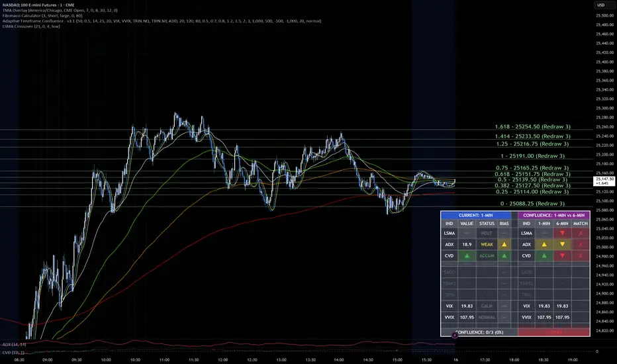Viewport: 617px width, 364px height.
Task: Click the WEAK status cell
Action: click(x=487, y=244)
